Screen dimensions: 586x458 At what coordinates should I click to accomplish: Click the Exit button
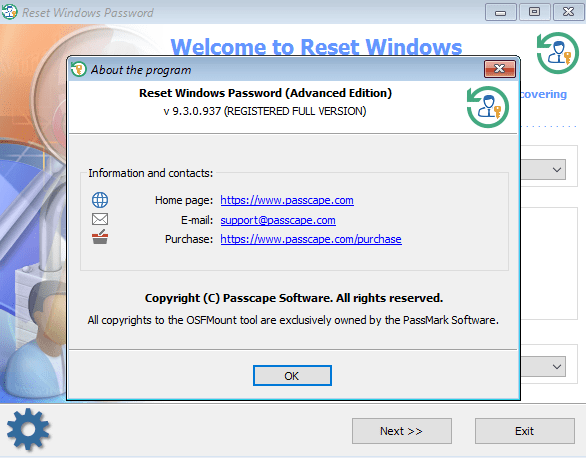pos(525,431)
